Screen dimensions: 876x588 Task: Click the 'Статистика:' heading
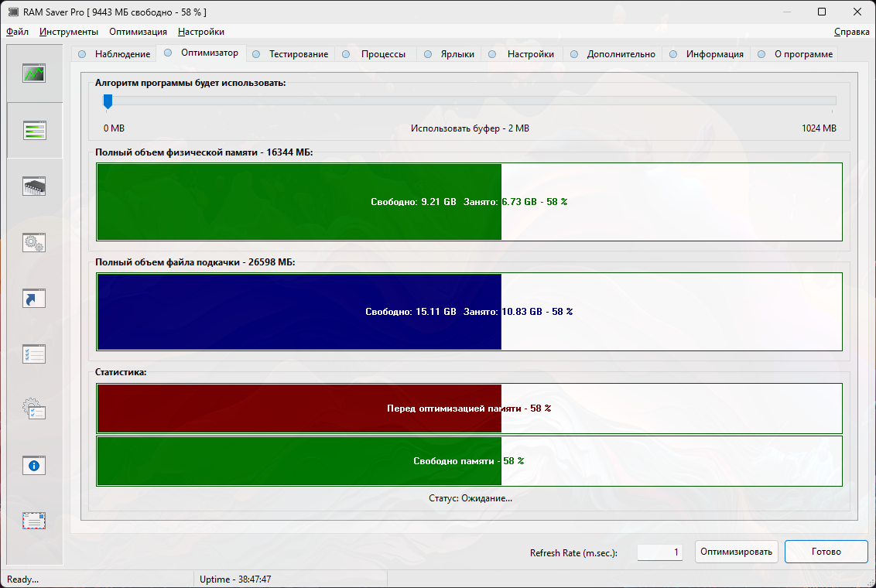point(121,372)
